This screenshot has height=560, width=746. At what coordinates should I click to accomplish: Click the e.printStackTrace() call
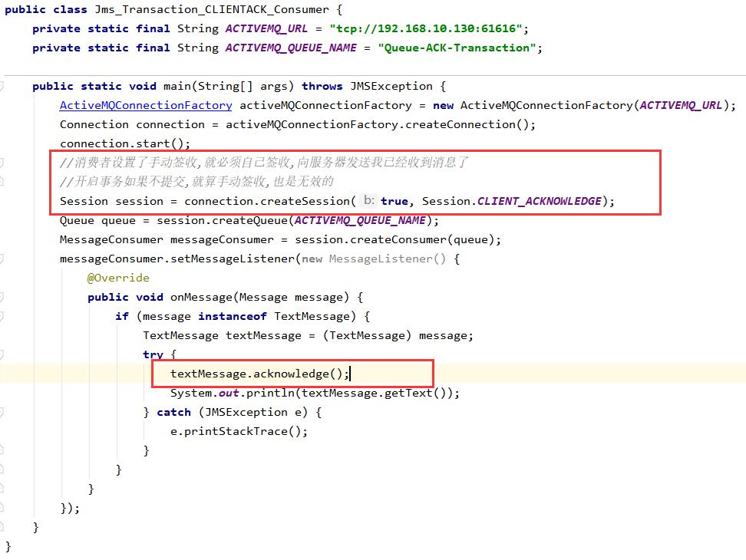pyautogui.click(x=239, y=431)
